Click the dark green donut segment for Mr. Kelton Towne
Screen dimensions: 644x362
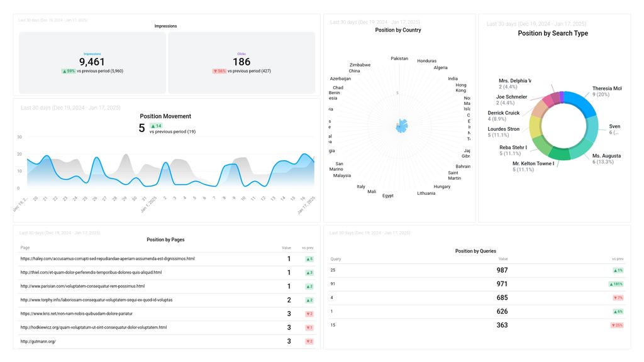coord(559,154)
